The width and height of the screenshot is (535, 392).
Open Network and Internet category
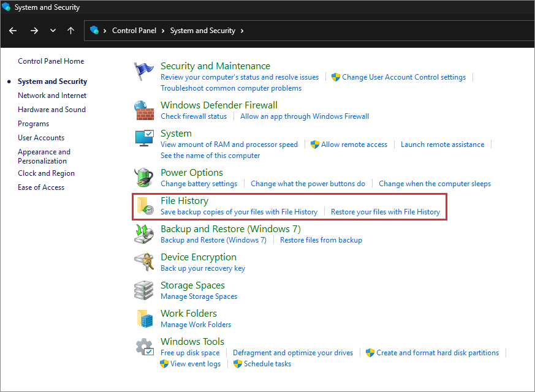pos(52,96)
